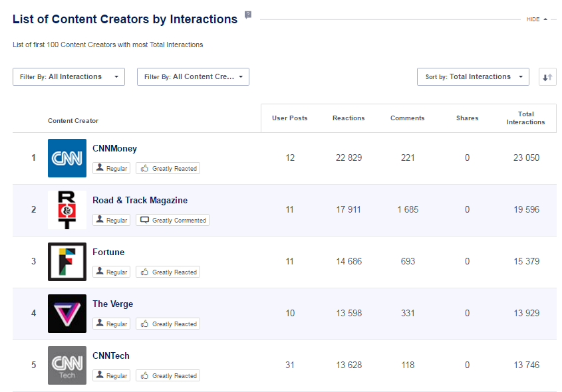Click the Regular badge under CNNTech

pos(111,375)
